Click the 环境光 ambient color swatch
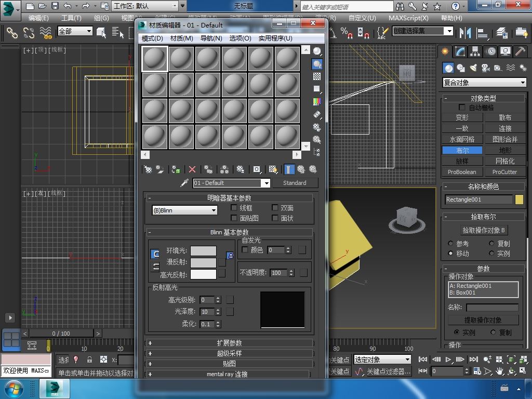Screen dimensions: 532x399 (x=203, y=251)
